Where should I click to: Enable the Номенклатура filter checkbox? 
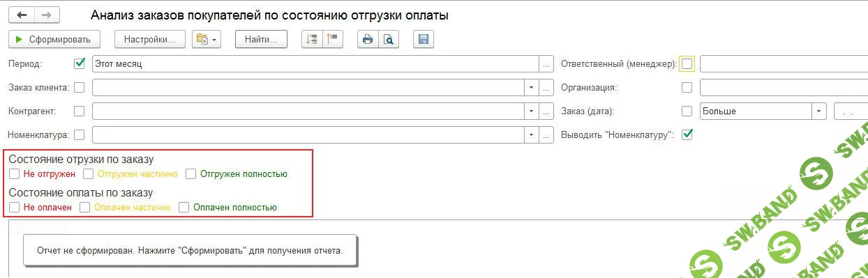(79, 134)
